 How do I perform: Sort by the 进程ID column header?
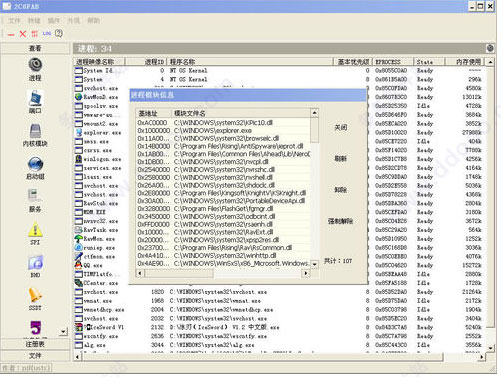(x=146, y=62)
